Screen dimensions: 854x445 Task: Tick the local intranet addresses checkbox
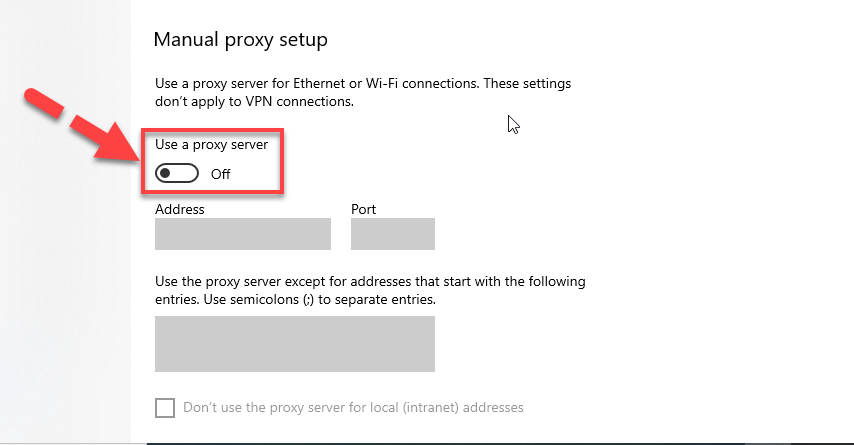(165, 407)
